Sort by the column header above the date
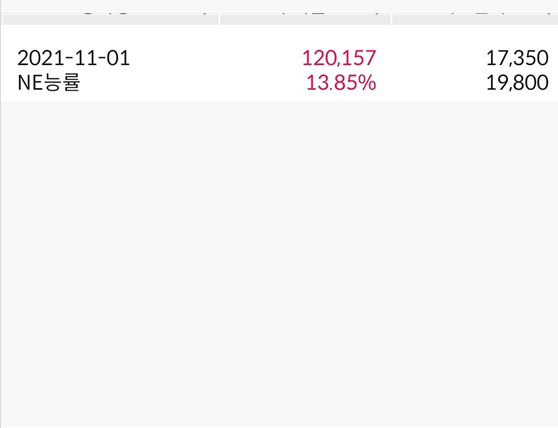Viewport: 558px width, 428px height. 110,19
